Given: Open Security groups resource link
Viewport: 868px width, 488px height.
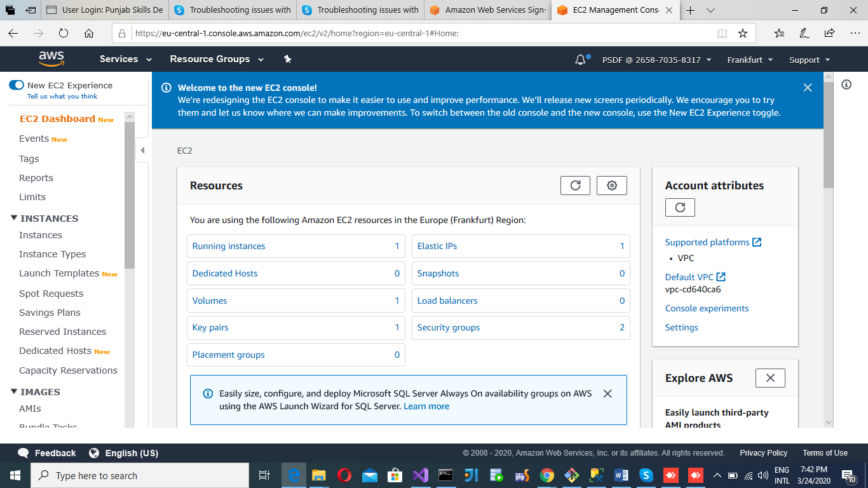Looking at the screenshot, I should pyautogui.click(x=449, y=327).
